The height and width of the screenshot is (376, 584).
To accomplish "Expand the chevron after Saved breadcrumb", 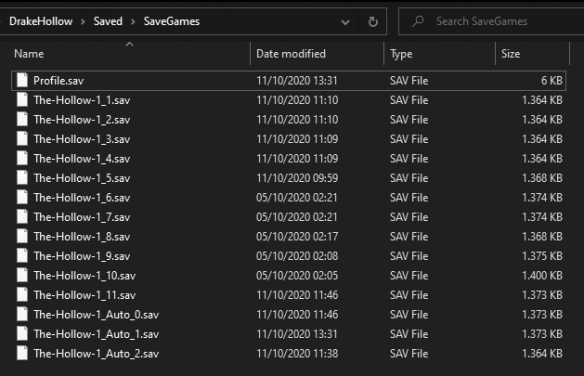I will (133, 22).
